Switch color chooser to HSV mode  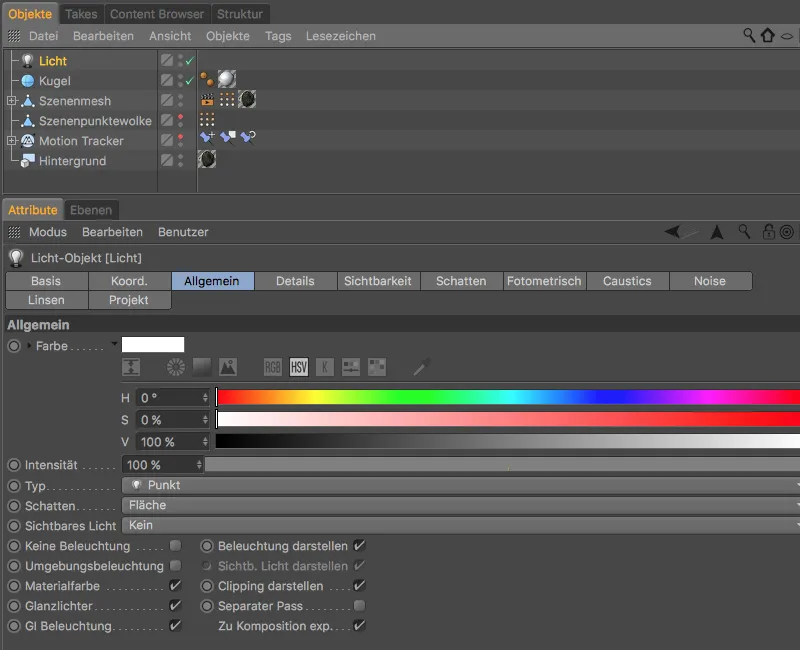299,367
